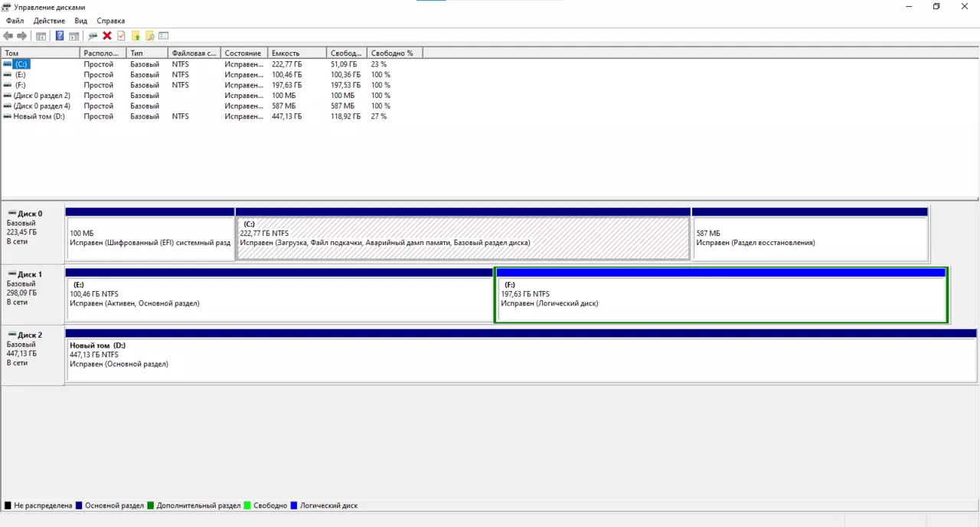Click the folder with magnifier icon
The width and height of the screenshot is (980, 527).
coord(150,36)
